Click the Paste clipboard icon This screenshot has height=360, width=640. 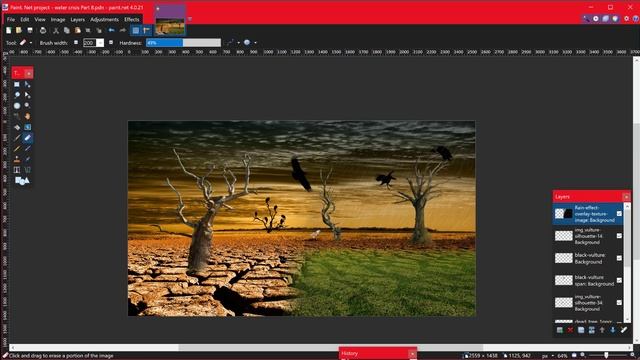[78, 31]
